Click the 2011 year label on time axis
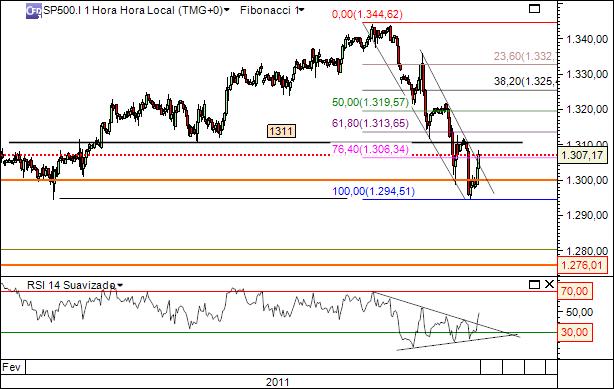The image size is (614, 389). pos(278,382)
